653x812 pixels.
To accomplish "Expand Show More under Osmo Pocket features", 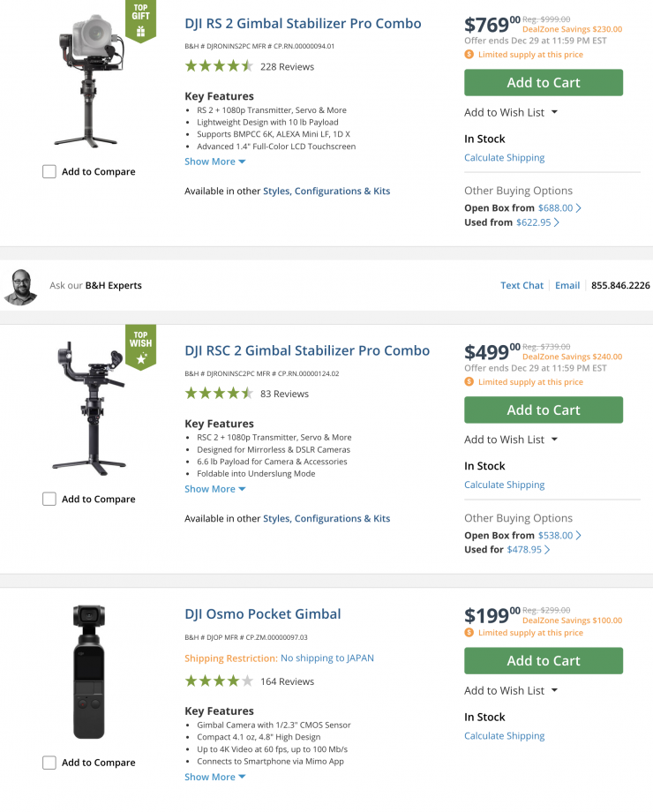I will coord(214,778).
